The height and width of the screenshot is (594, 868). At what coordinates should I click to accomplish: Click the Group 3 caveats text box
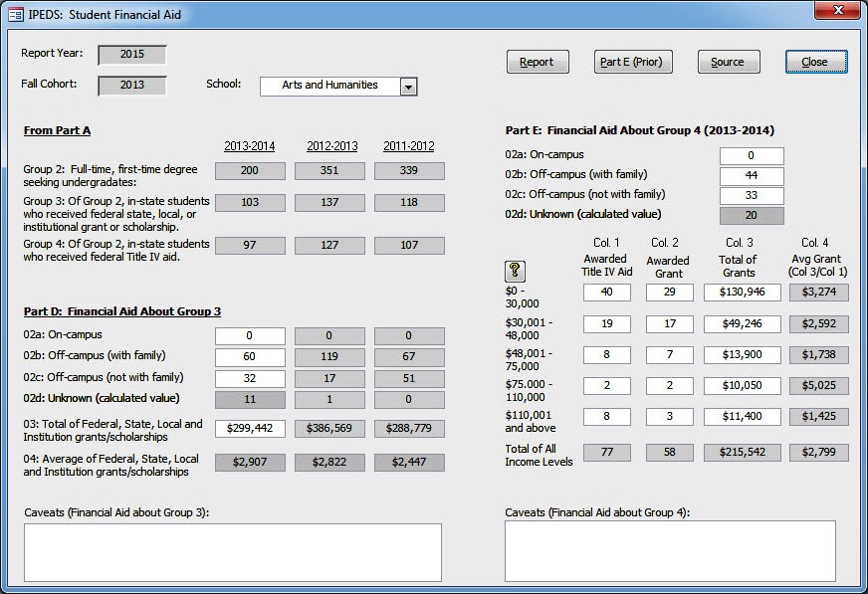[233, 552]
